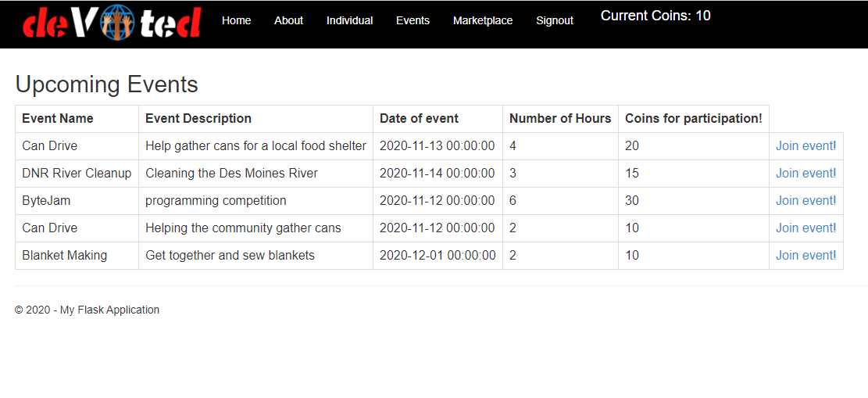
Task: Join the DNR River Cleanup event
Action: pyautogui.click(x=805, y=173)
